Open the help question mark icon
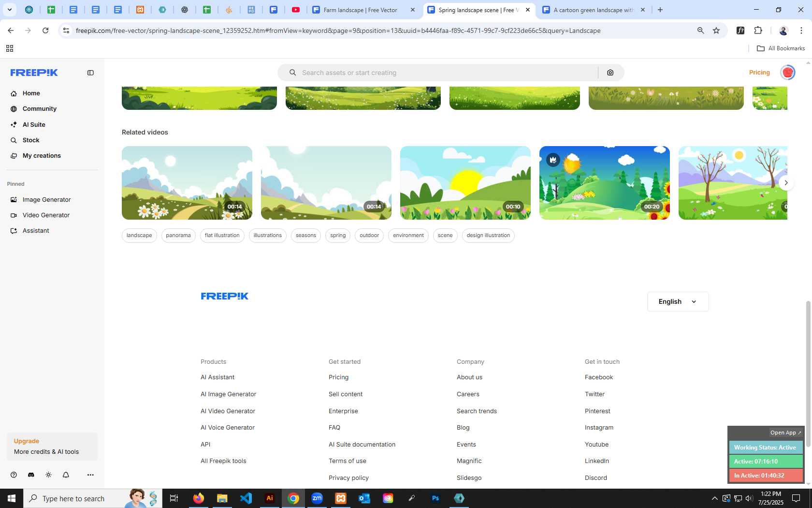This screenshot has width=812, height=508. click(x=14, y=475)
